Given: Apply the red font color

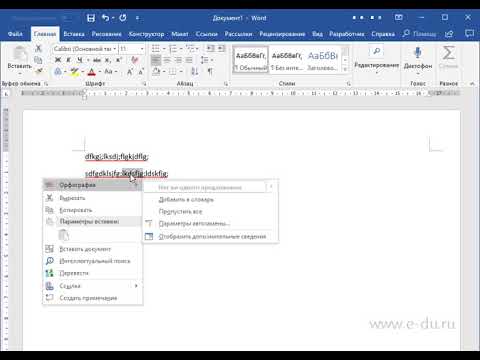Looking at the screenshot, I should pyautogui.click(x=91, y=71).
